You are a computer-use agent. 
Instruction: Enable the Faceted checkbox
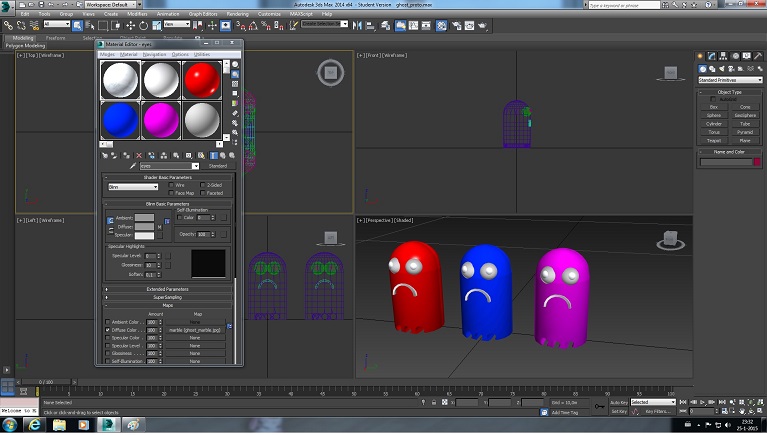pyautogui.click(x=203, y=193)
